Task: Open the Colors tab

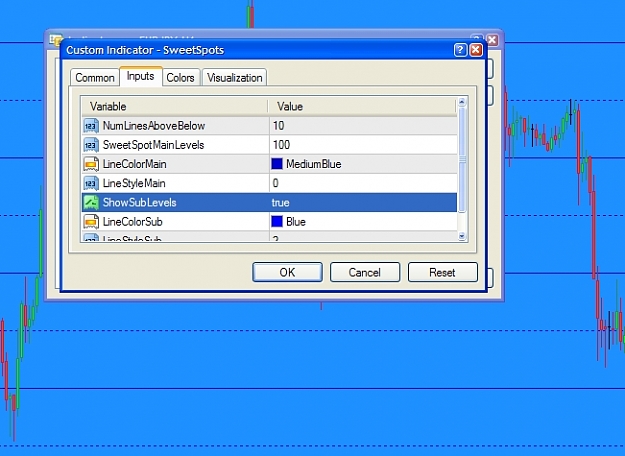Action: [180, 77]
